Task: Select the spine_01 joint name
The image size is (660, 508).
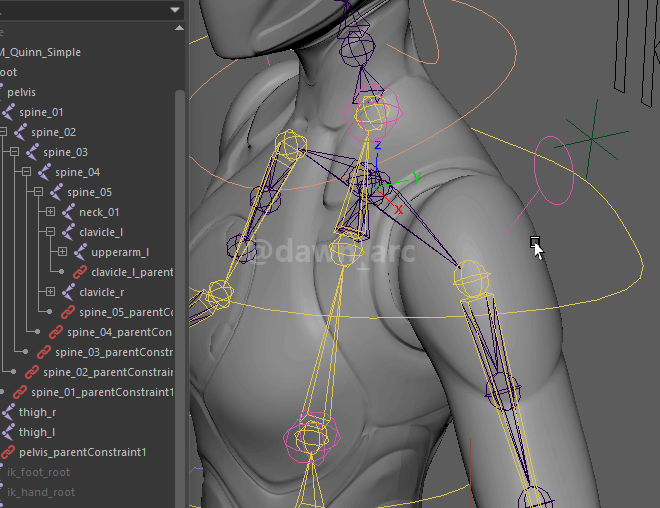Action: 41,112
